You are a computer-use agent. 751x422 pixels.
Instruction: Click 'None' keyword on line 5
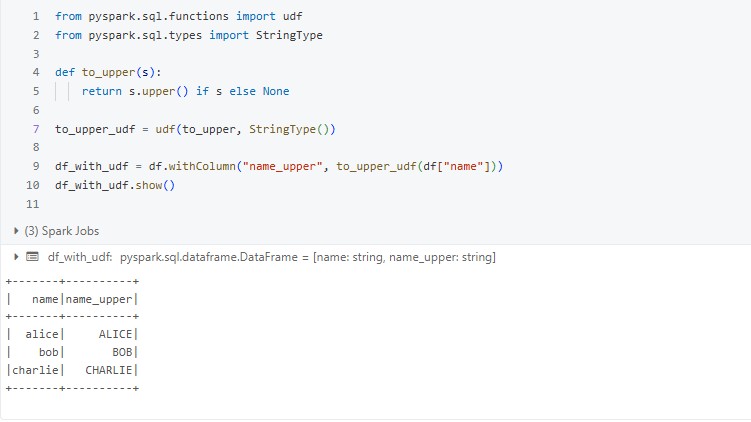pyautogui.click(x=276, y=91)
